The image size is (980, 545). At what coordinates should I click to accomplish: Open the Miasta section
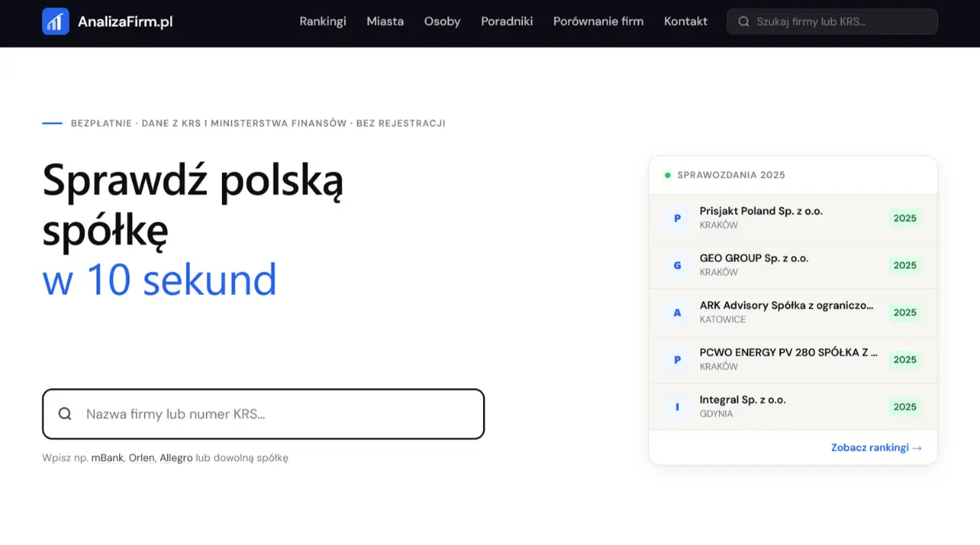click(385, 21)
